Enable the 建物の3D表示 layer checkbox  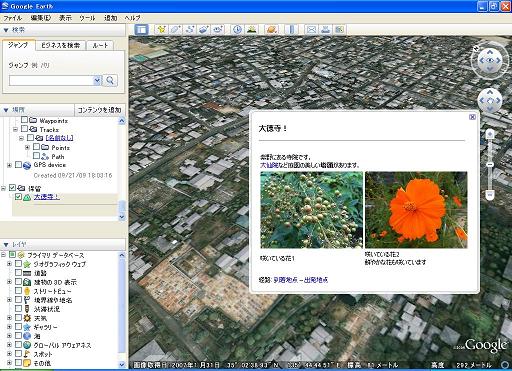[18, 282]
